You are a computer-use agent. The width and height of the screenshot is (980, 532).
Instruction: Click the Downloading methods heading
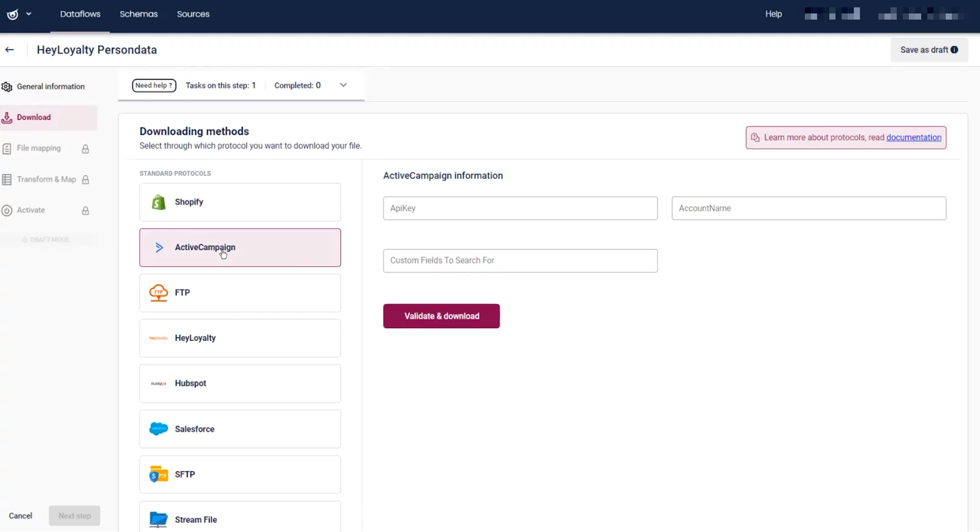coord(194,131)
